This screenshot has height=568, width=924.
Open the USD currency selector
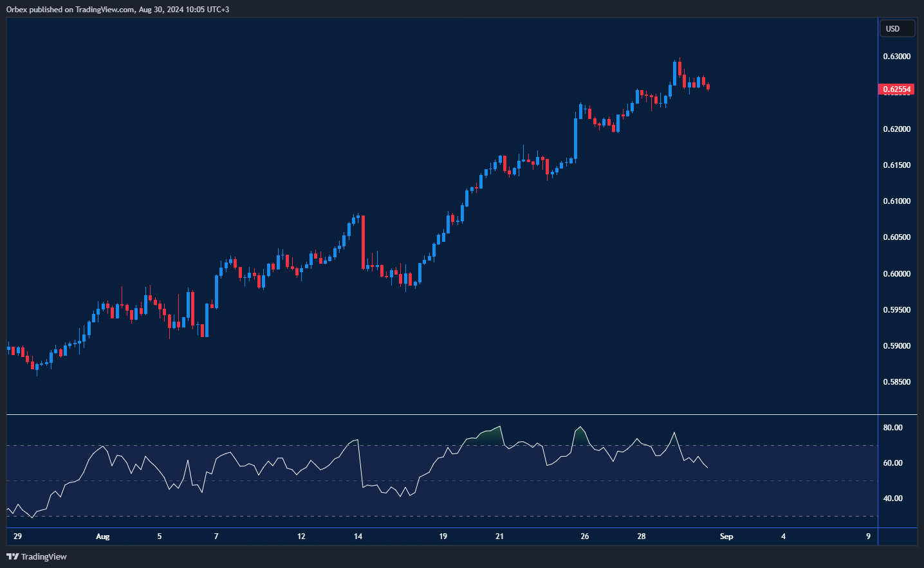896,28
